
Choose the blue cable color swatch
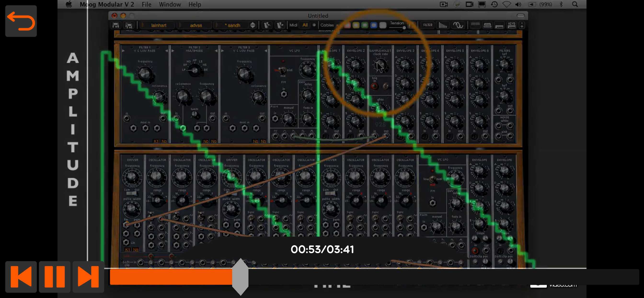click(x=374, y=25)
